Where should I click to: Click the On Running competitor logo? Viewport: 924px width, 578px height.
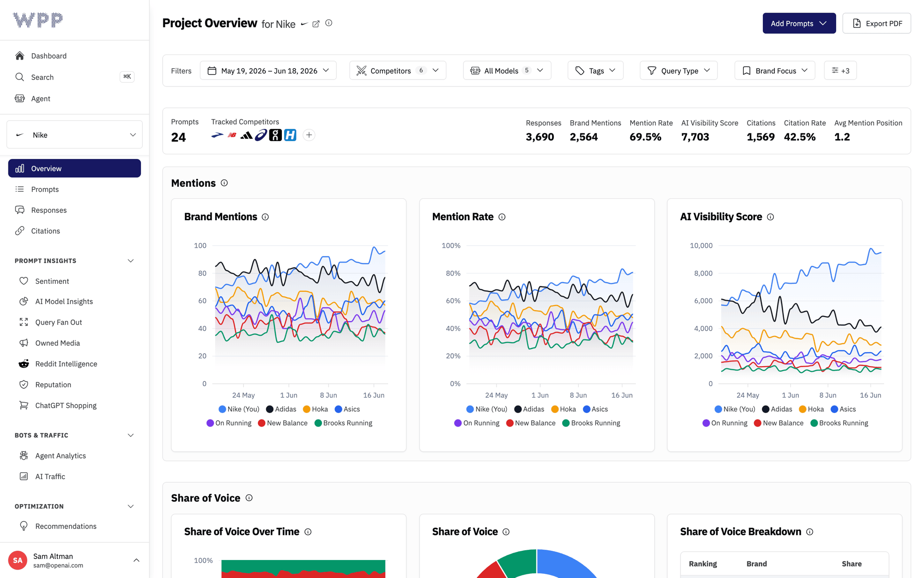click(275, 135)
